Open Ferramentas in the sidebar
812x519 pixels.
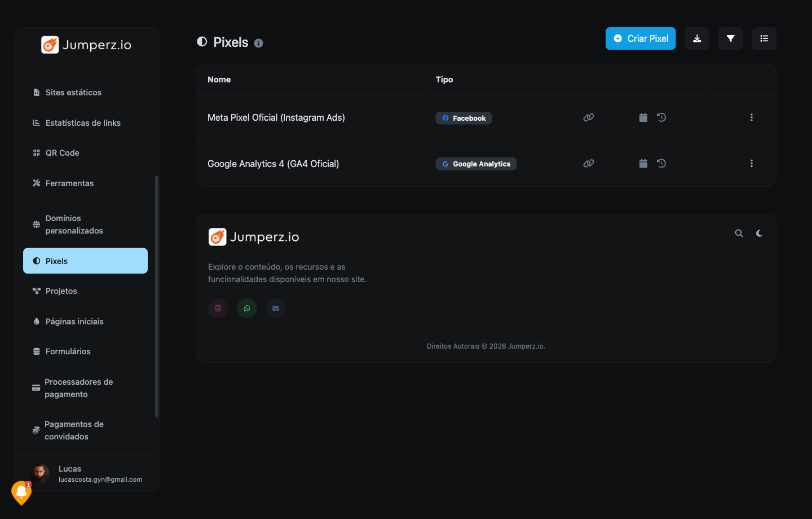coord(85,183)
